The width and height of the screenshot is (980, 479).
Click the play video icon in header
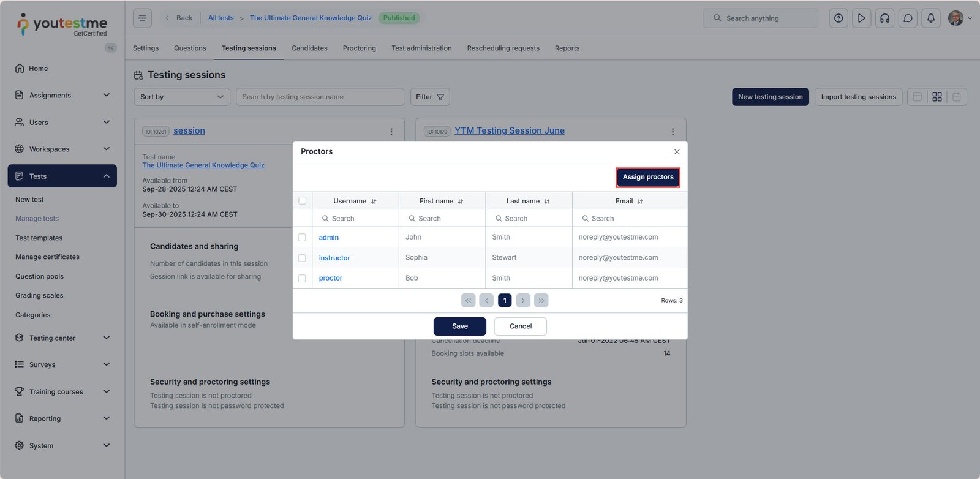click(x=861, y=18)
